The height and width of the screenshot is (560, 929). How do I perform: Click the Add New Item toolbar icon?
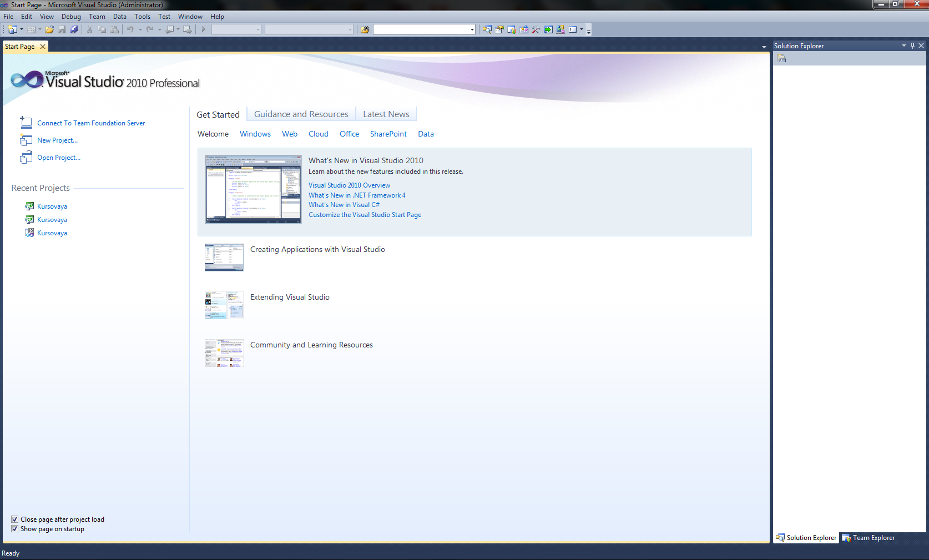(x=31, y=29)
